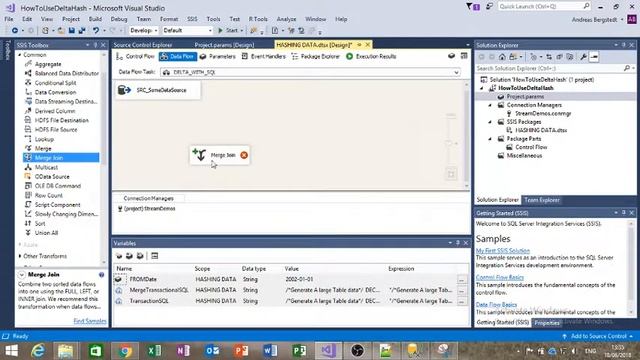Collapse Connection Managers node in Solution Explorer

[490, 105]
